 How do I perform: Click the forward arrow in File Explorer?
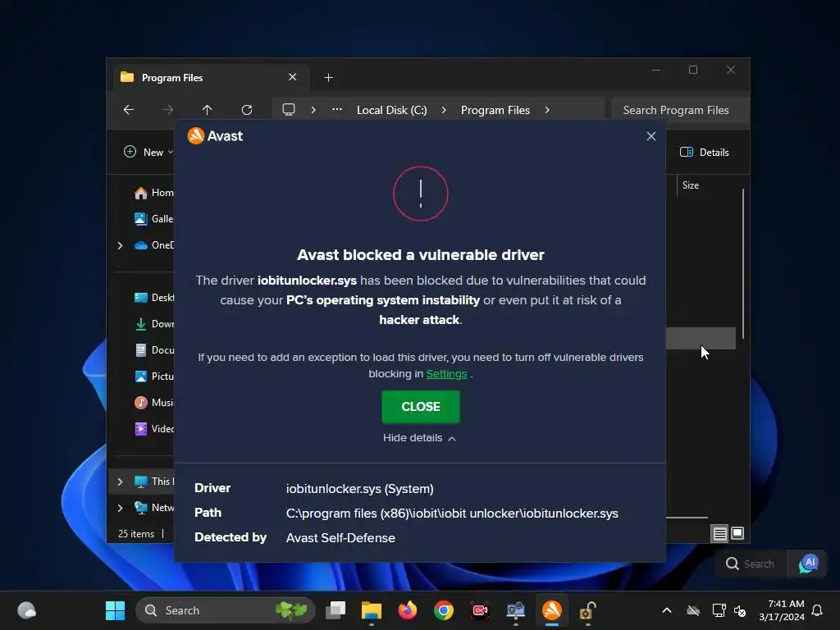pyautogui.click(x=168, y=110)
